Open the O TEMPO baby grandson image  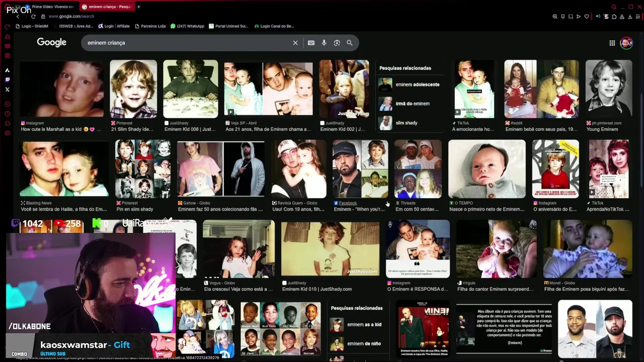pyautogui.click(x=487, y=169)
